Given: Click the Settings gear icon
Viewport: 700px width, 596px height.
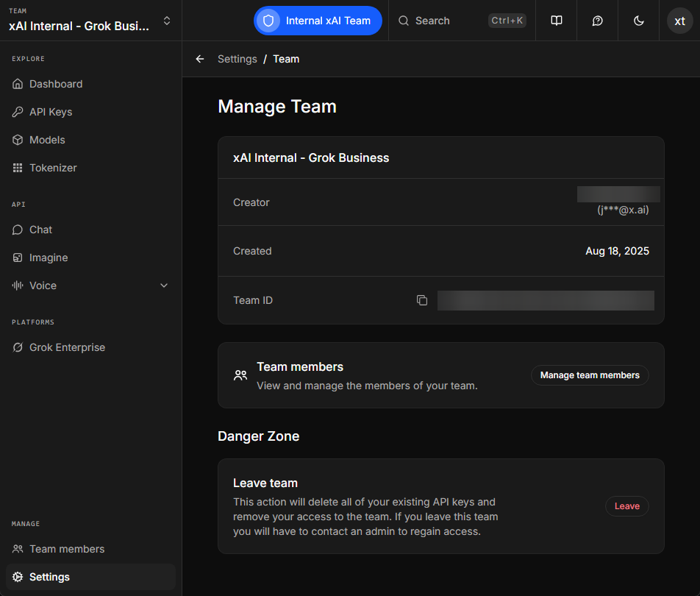Looking at the screenshot, I should tap(18, 577).
